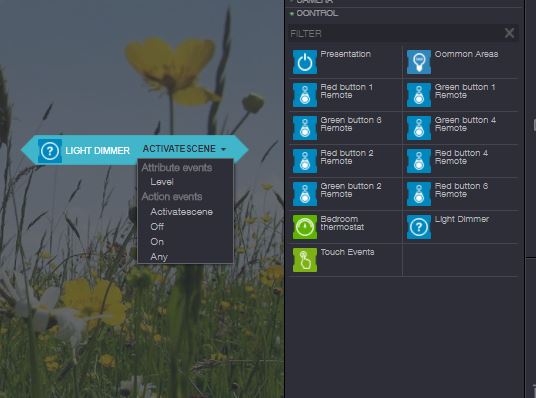The height and width of the screenshot is (398, 536).
Task: Select On in the event menu
Action: (157, 241)
